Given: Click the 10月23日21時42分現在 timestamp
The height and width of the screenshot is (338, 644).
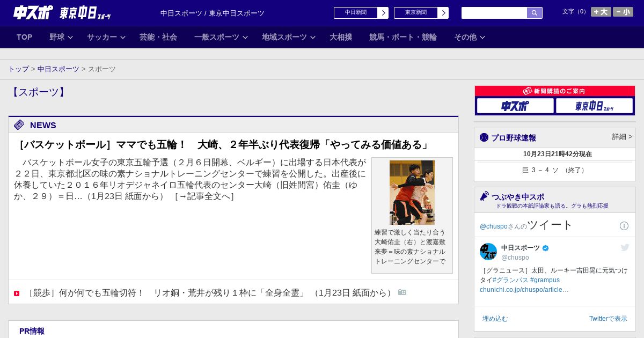Looking at the screenshot, I should [558, 154].
